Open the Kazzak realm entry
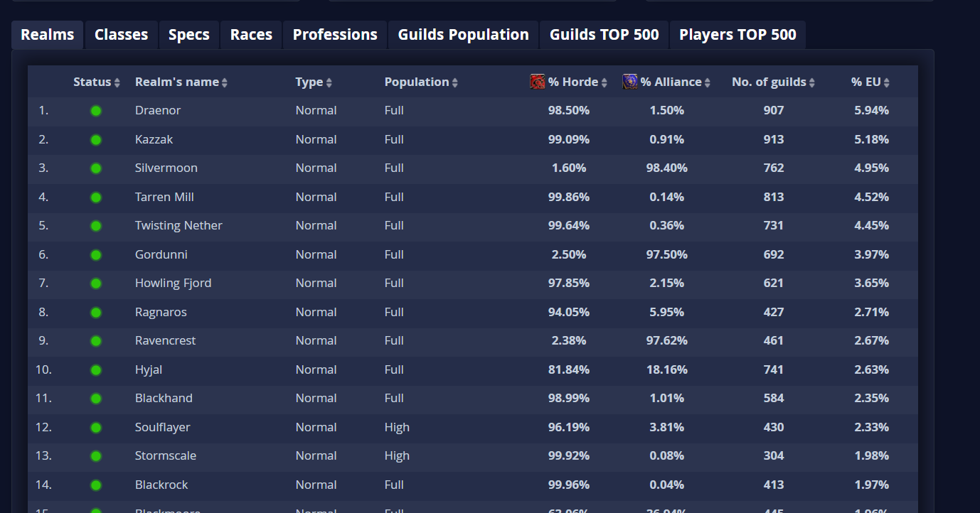The image size is (980, 513). pyautogui.click(x=154, y=139)
